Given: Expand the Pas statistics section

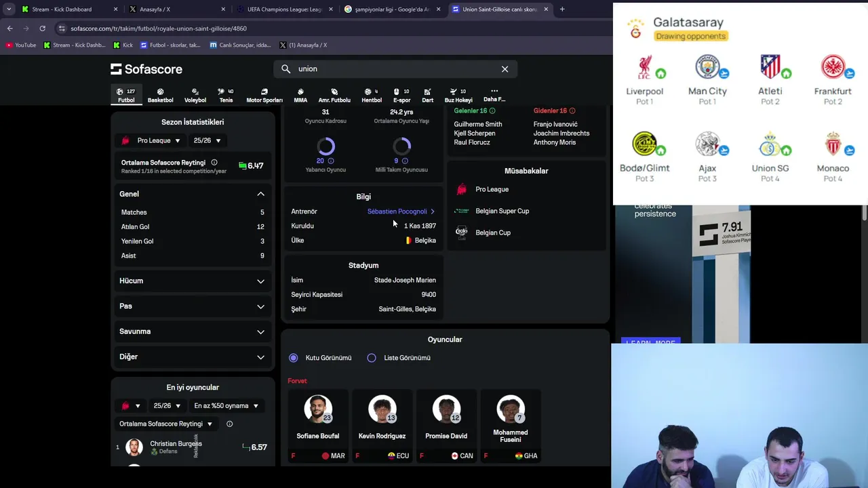Looking at the screenshot, I should pyautogui.click(x=193, y=306).
